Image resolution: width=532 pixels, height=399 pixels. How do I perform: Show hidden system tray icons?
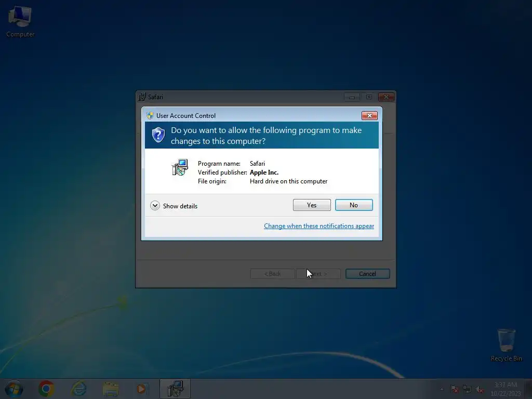[442, 389]
